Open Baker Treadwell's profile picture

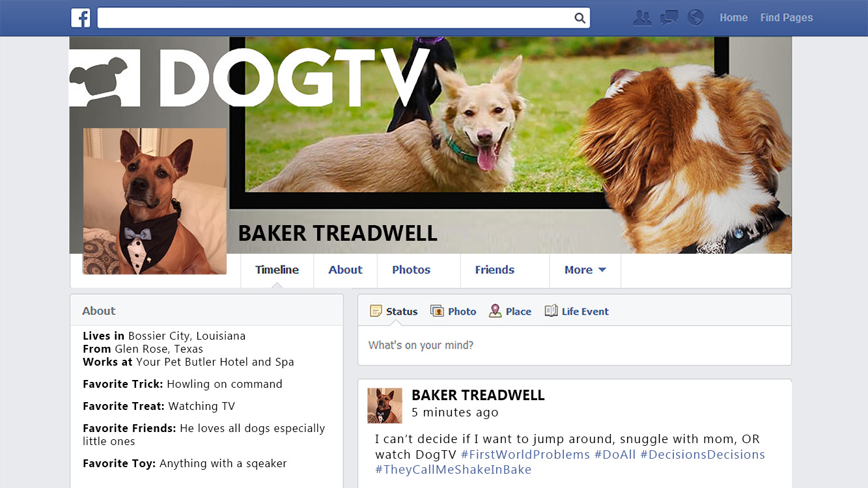[x=154, y=201]
